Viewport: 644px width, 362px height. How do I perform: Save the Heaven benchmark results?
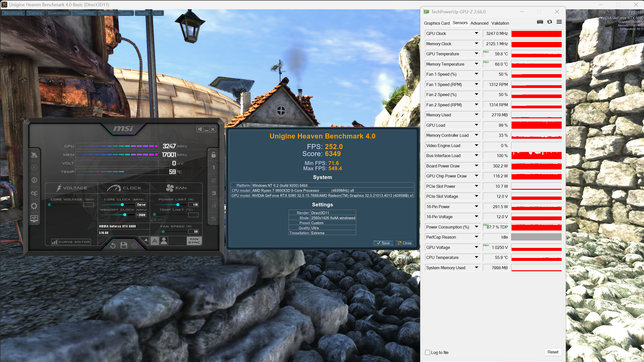pos(383,243)
